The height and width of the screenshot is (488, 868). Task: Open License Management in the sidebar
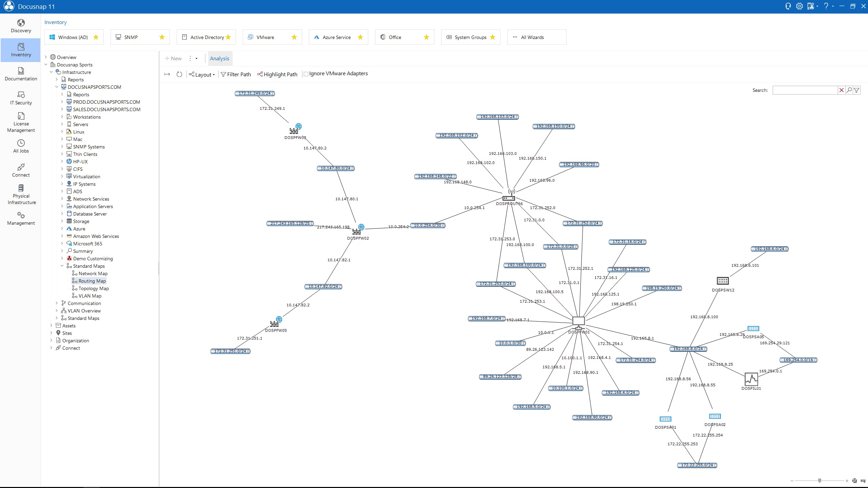[21, 122]
